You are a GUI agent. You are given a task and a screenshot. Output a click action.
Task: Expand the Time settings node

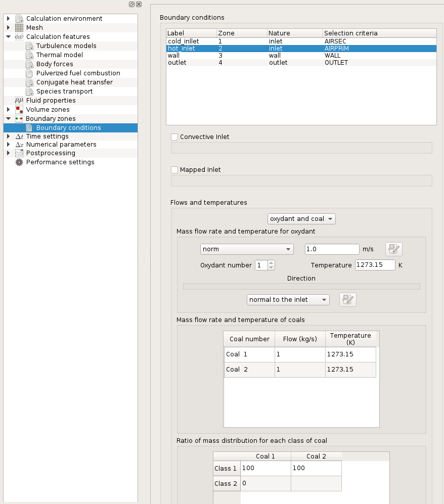[9, 136]
